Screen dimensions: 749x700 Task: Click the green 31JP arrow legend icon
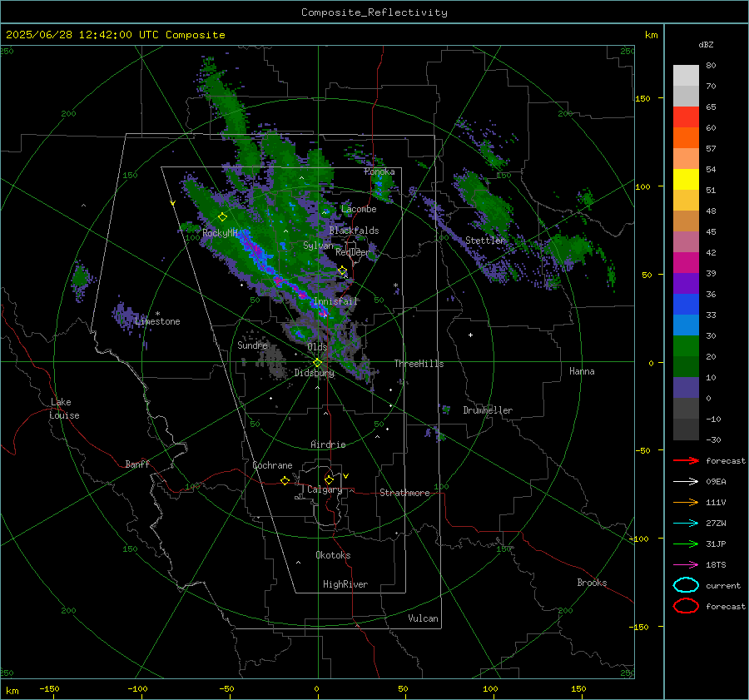point(686,544)
